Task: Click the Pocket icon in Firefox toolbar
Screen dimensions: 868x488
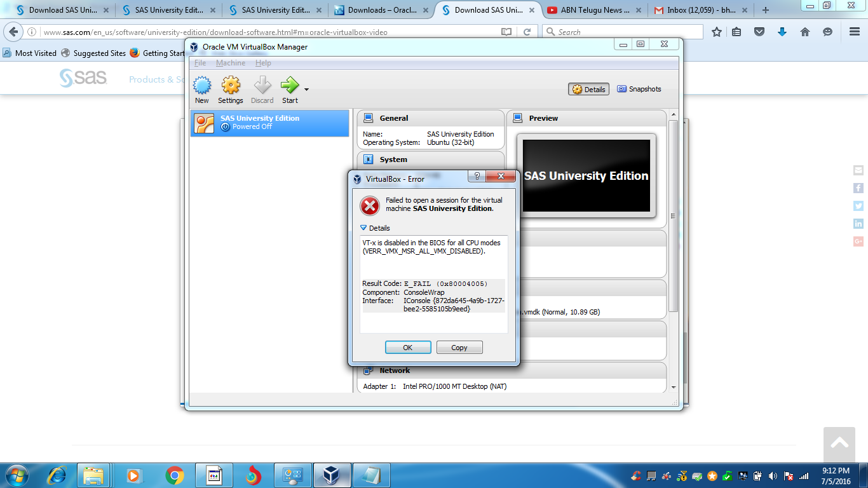Action: (x=759, y=32)
